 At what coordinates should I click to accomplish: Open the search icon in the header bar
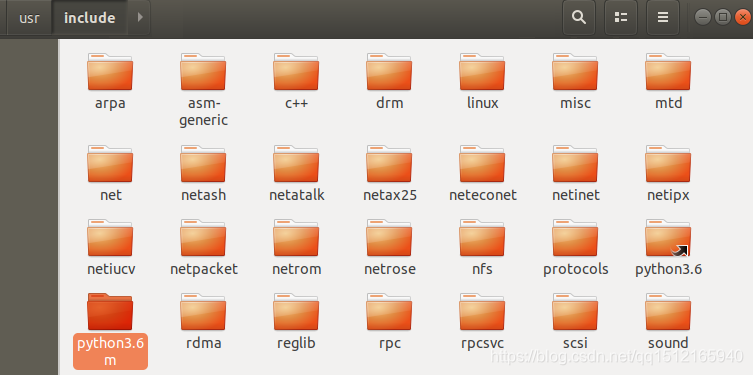pyautogui.click(x=579, y=18)
